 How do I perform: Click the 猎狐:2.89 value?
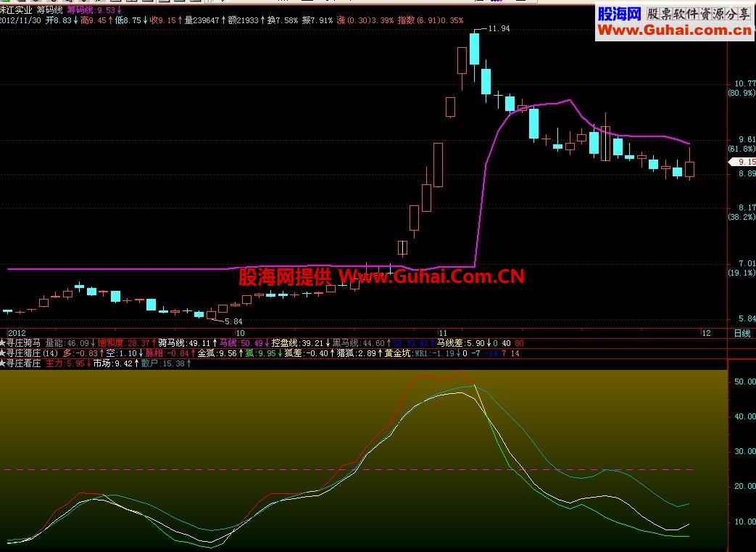click(360, 353)
